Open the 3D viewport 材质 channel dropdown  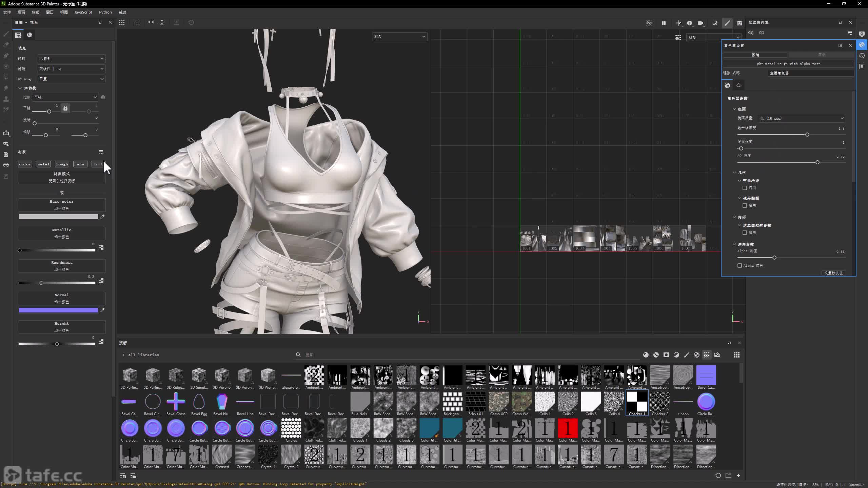coord(400,37)
